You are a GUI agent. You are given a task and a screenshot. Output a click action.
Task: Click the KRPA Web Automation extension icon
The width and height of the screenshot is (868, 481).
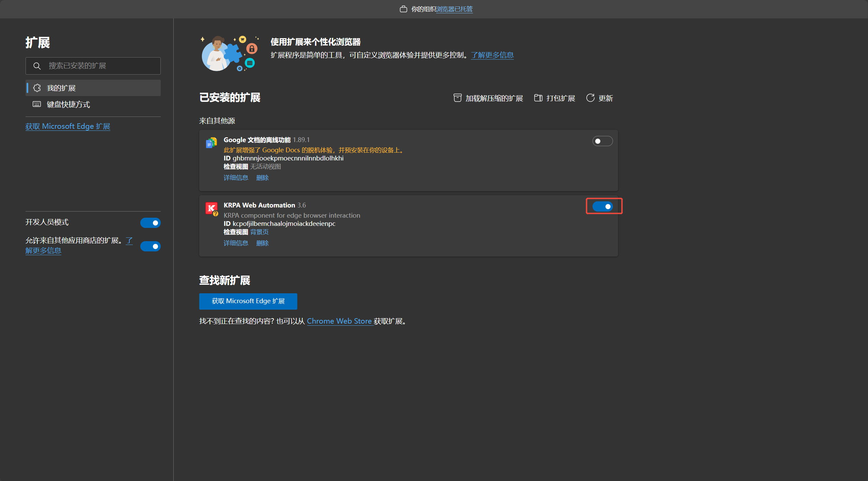211,208
